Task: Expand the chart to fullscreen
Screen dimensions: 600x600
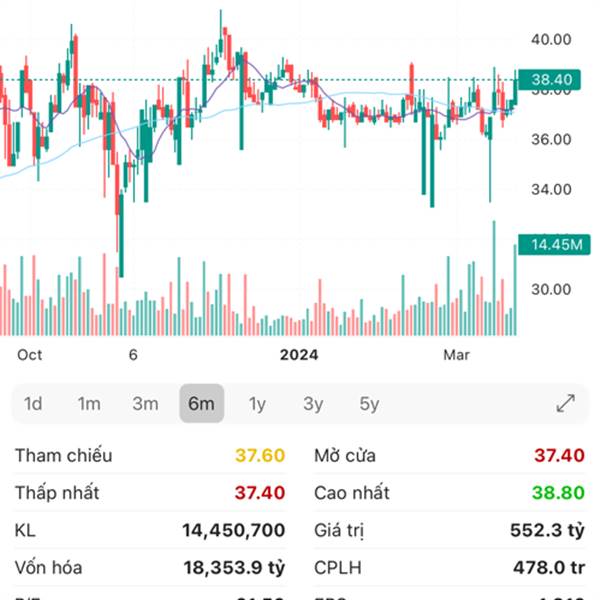Action: pos(565,404)
